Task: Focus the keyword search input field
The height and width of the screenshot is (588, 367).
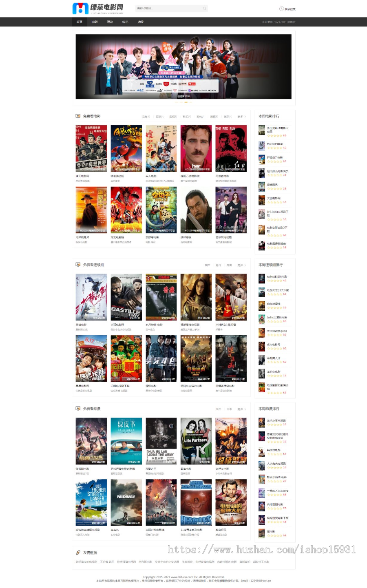Action: [x=169, y=8]
